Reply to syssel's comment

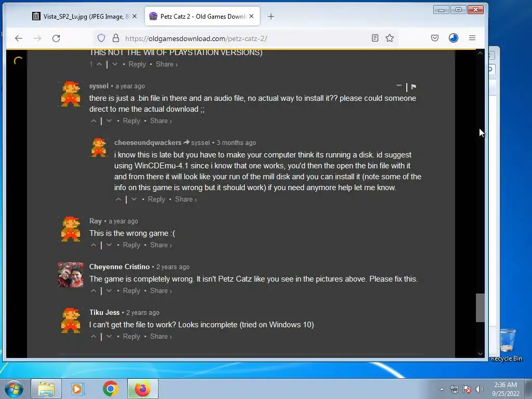tap(131, 121)
